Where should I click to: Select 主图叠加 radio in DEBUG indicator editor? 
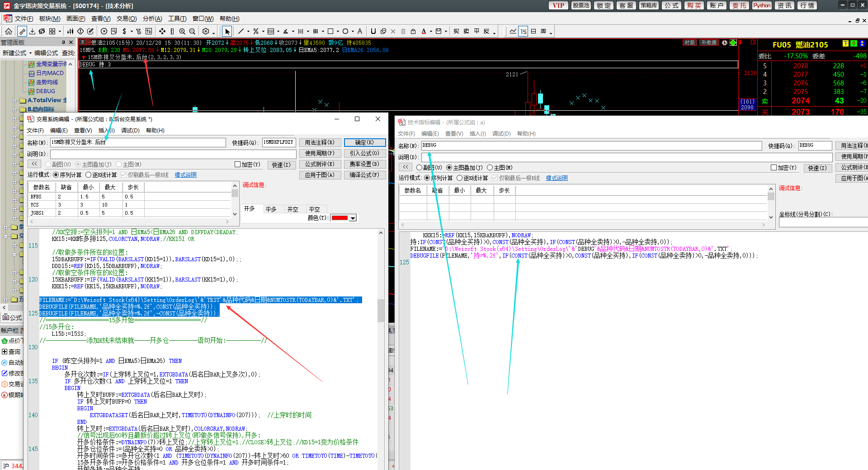tap(449, 168)
